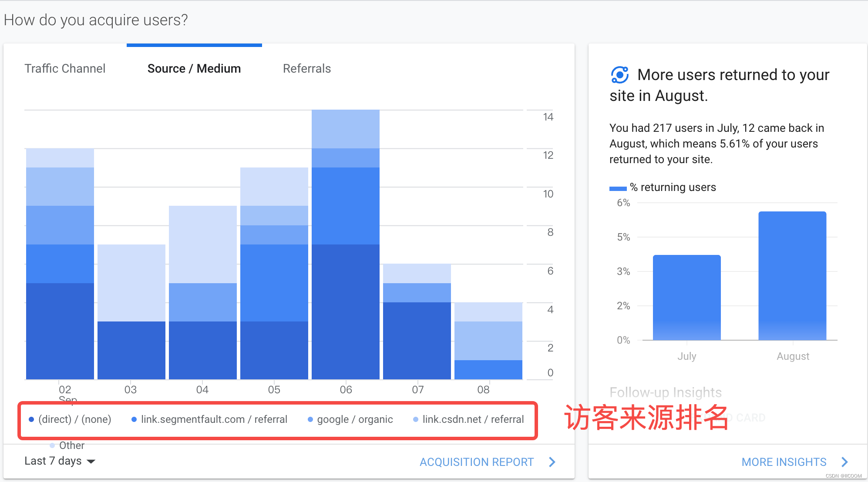Open the Referrals tab
The height and width of the screenshot is (482, 868).
[307, 68]
